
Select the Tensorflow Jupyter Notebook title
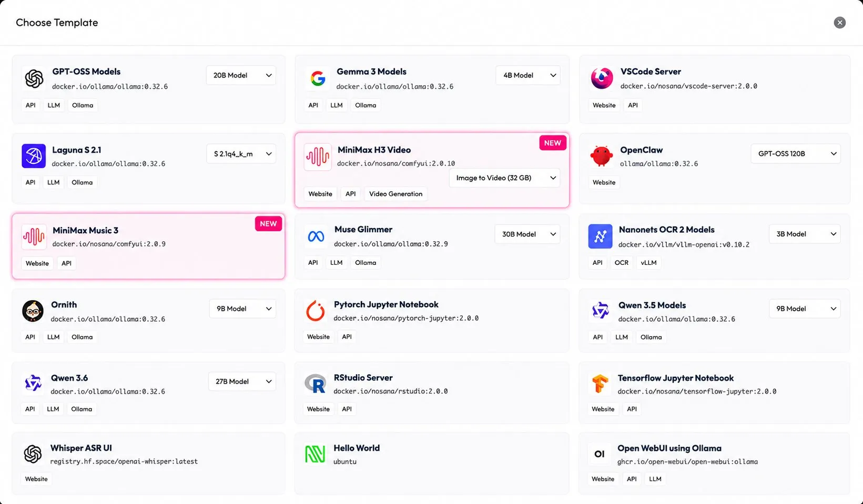click(x=676, y=378)
